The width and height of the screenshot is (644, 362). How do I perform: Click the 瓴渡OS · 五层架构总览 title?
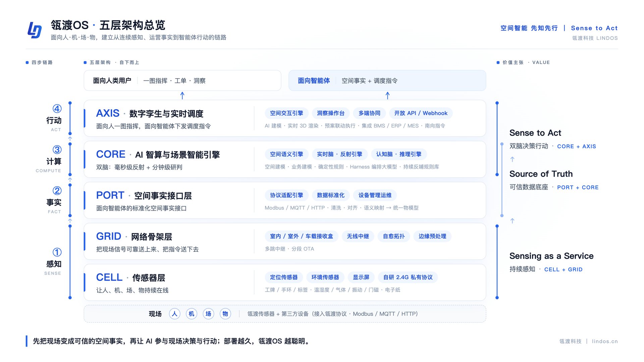click(108, 25)
